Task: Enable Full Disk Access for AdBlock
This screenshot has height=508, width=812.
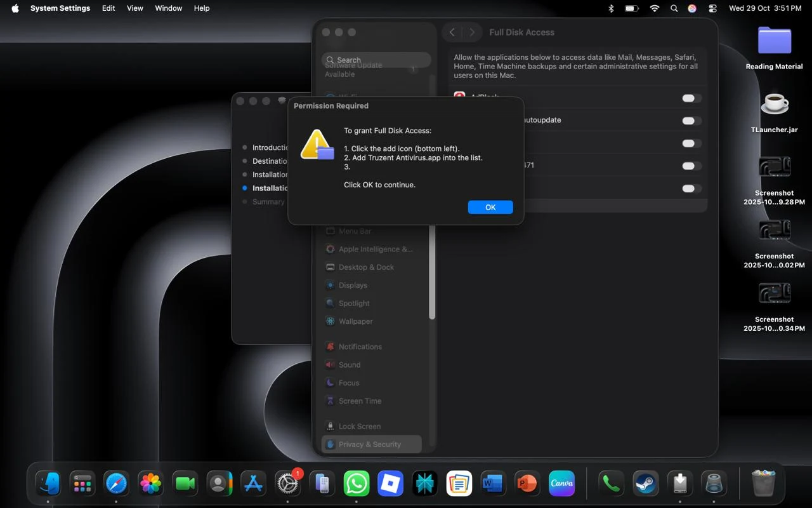Action: coord(691,98)
